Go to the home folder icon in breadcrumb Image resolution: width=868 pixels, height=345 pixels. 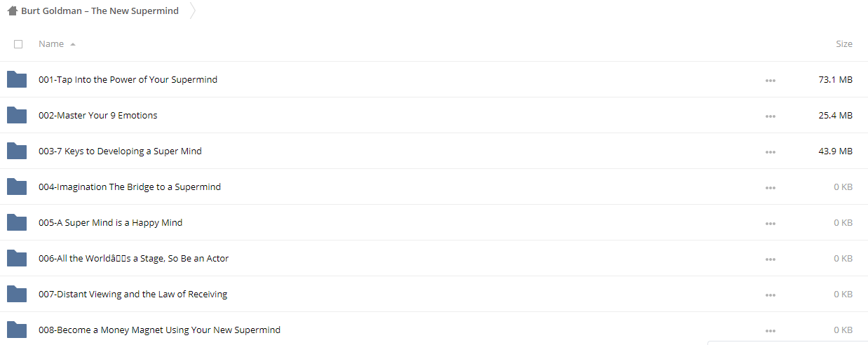pyautogui.click(x=12, y=11)
